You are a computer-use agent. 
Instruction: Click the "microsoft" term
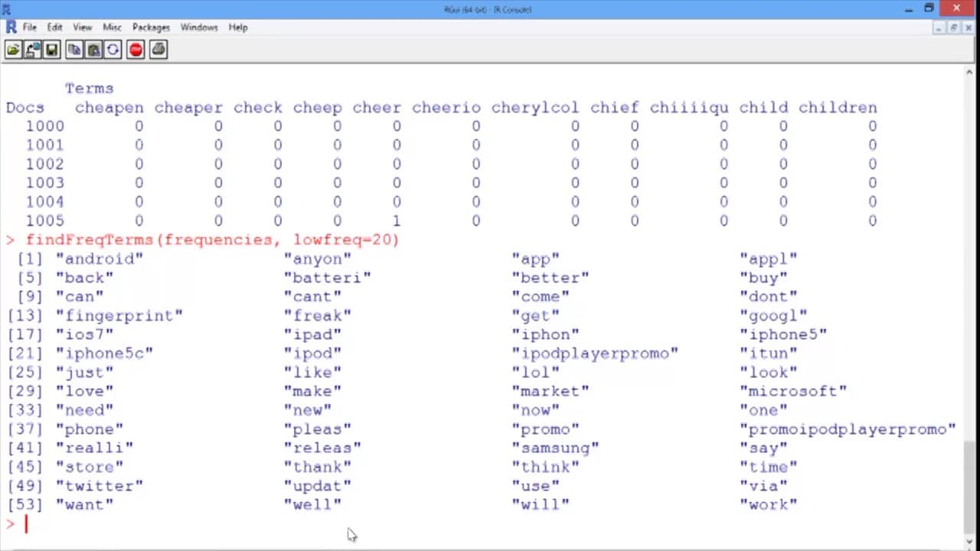pyautogui.click(x=793, y=391)
